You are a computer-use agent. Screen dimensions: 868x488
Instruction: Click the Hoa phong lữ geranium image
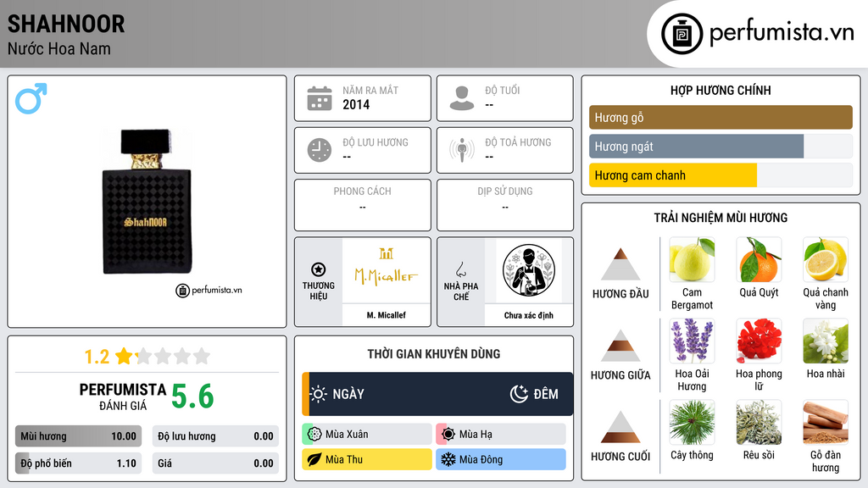759,341
